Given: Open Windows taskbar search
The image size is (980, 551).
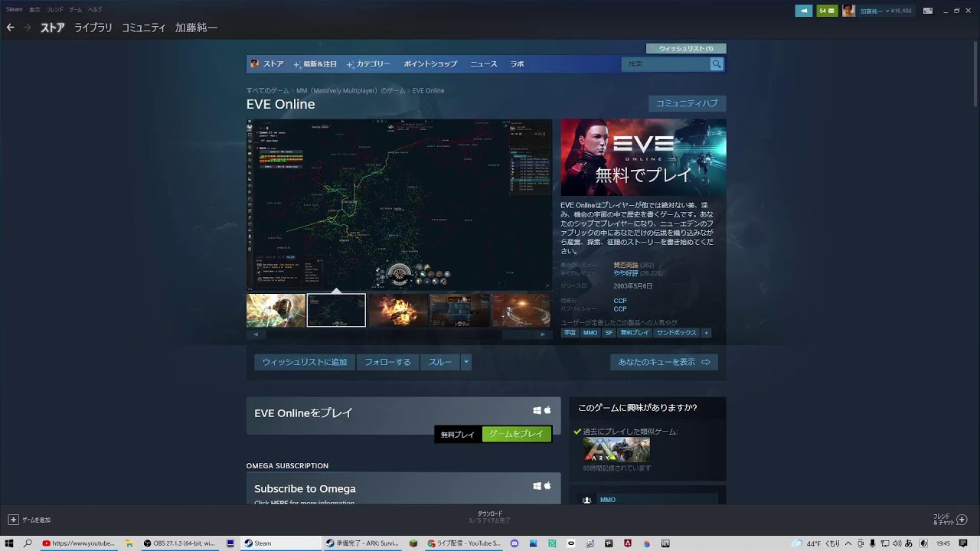Looking at the screenshot, I should [28, 543].
